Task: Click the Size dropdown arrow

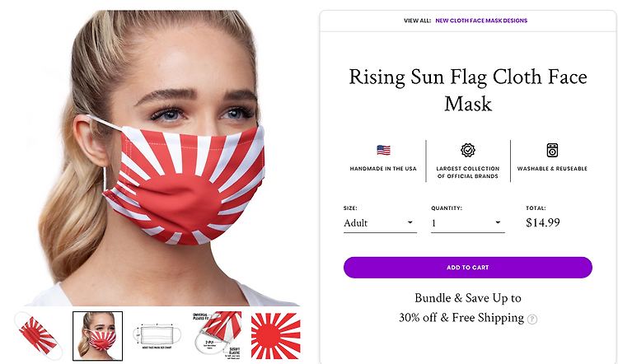Action: coord(410,222)
